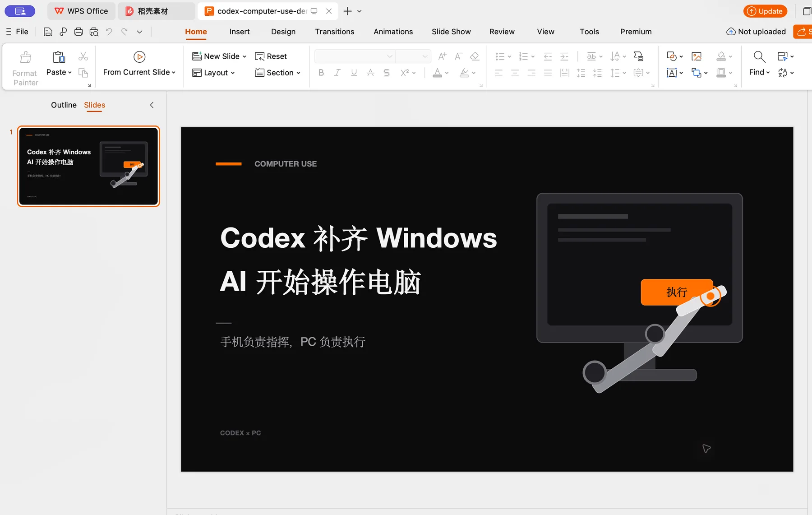This screenshot has width=812, height=515.
Task: Click the Redo arrow
Action: (x=125, y=32)
